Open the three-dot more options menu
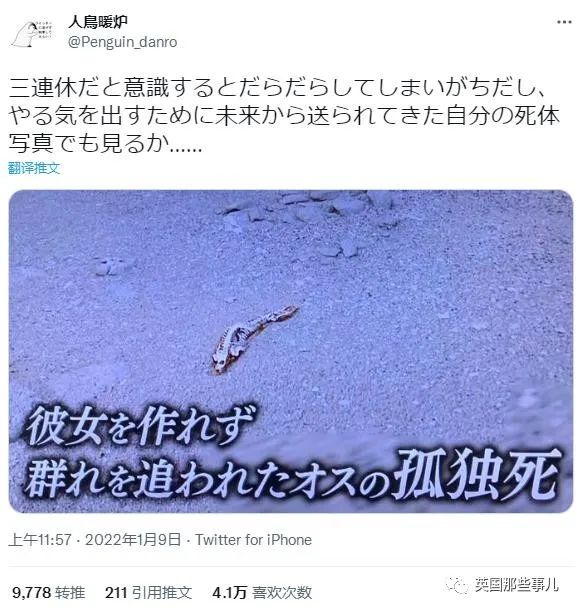This screenshot has height=610, width=577. tap(563, 22)
